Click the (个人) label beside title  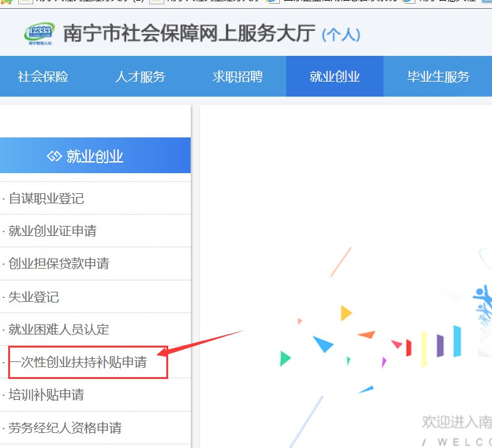click(341, 35)
